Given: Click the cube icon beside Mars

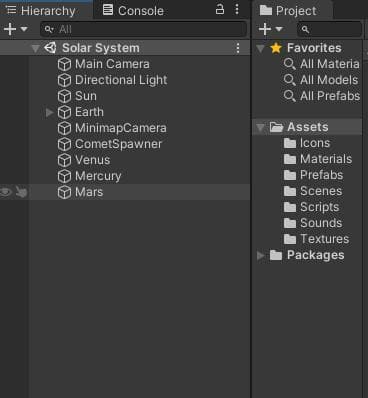Looking at the screenshot, I should 64,192.
